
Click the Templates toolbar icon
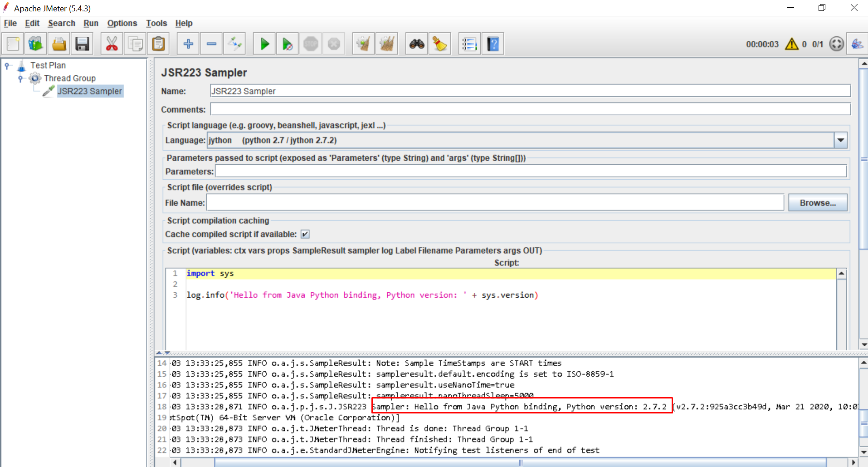[x=35, y=44]
